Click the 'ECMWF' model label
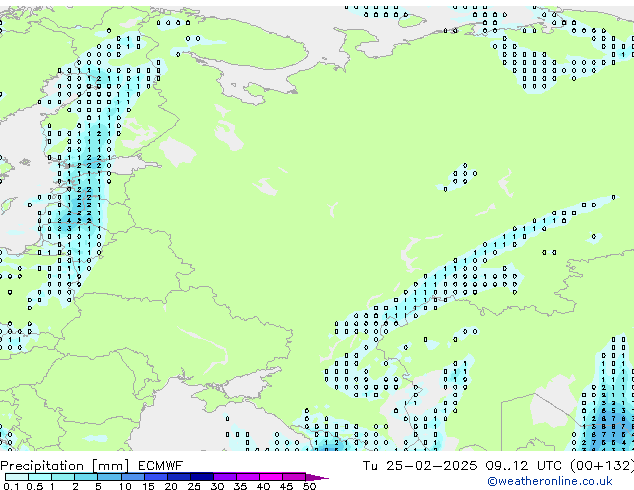This screenshot has height=490, width=634. point(161,466)
